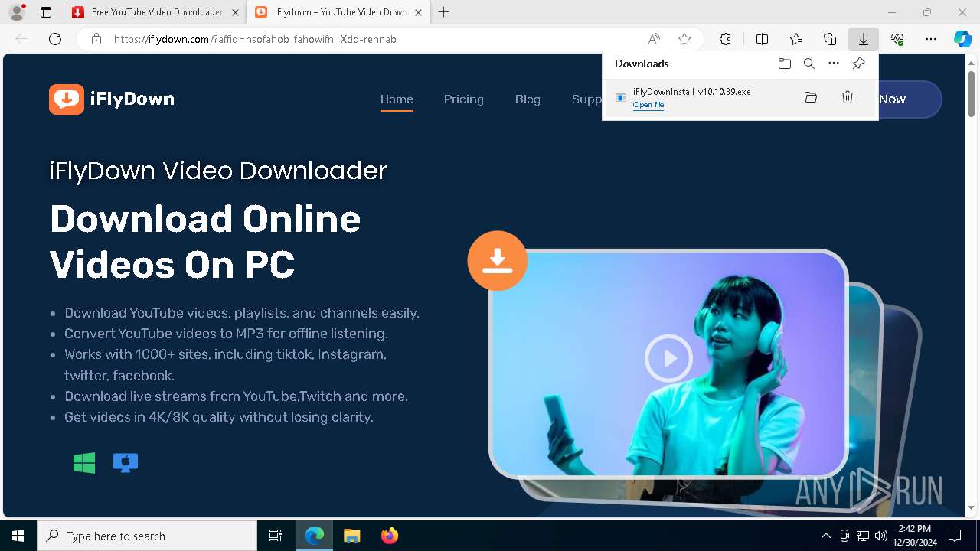
Task: Open Browser essentials icon
Action: tap(897, 39)
